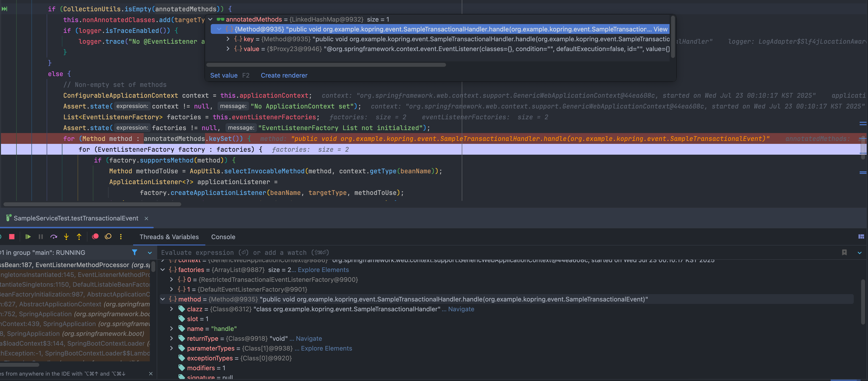Click the Evaluate expression input field
868x381 pixels.
472,253
